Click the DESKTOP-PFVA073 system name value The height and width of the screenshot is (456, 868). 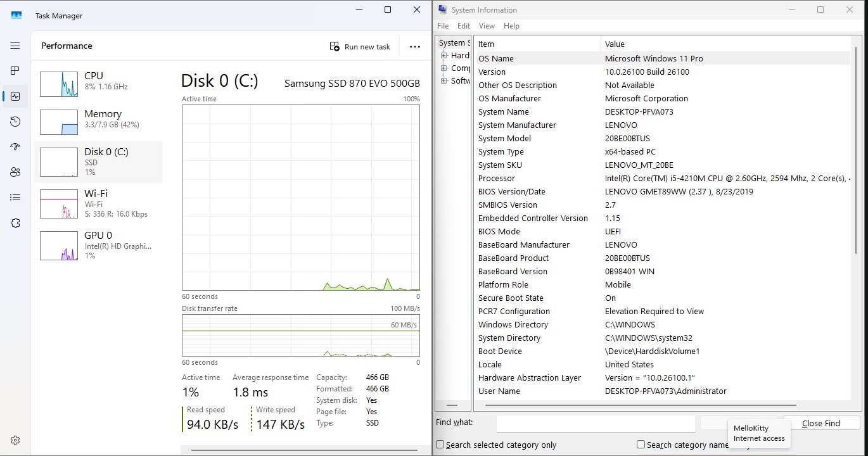click(x=639, y=111)
